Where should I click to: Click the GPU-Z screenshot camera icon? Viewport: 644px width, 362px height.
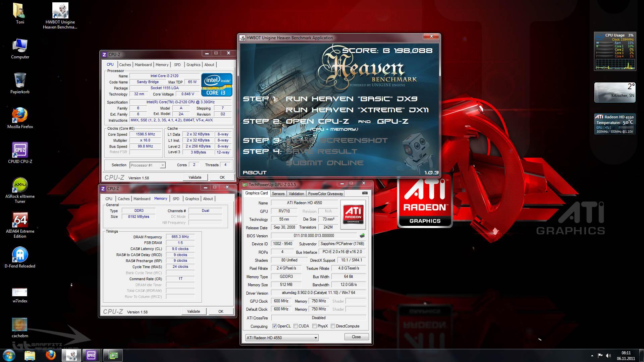click(365, 193)
